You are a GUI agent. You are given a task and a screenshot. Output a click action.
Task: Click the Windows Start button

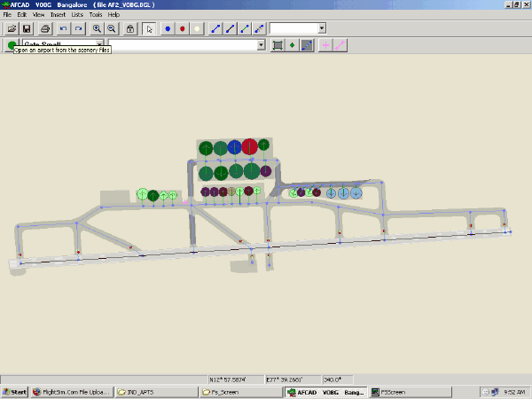click(x=14, y=391)
